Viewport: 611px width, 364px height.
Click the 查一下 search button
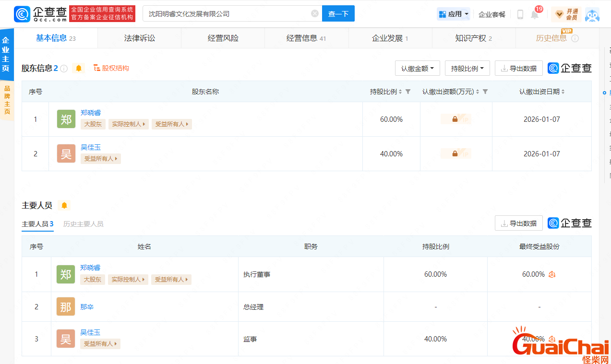pos(338,14)
